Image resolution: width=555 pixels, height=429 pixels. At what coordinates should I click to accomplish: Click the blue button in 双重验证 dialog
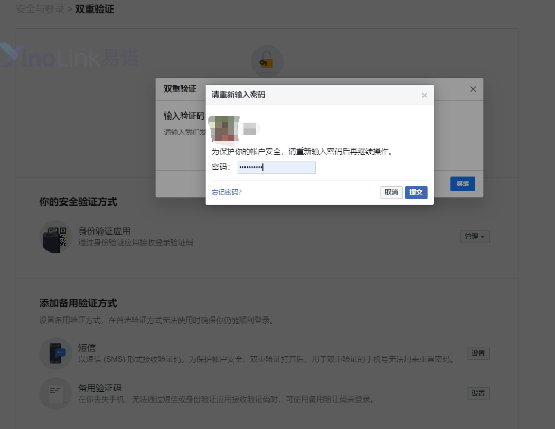tap(463, 184)
